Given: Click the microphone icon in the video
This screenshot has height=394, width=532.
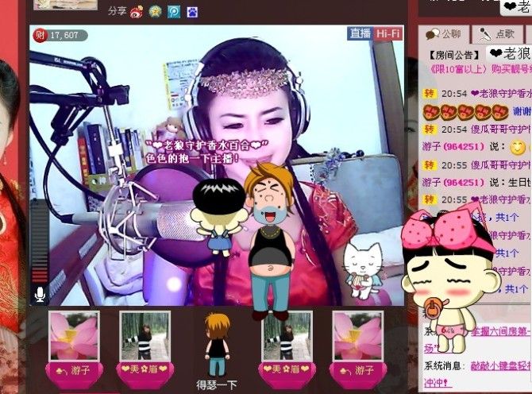Looking at the screenshot, I should coord(40,294).
